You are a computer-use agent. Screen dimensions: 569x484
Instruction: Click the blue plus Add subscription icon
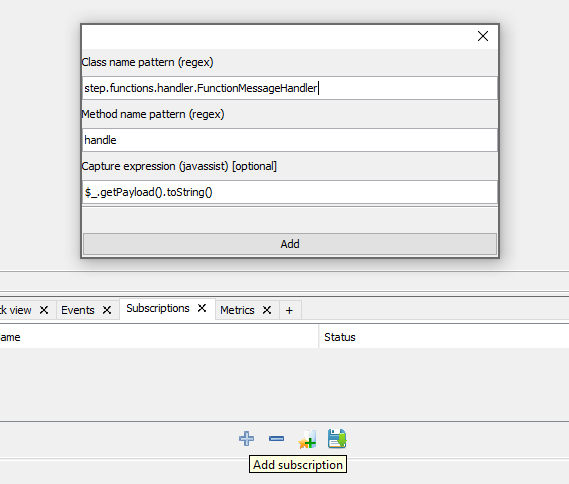[246, 439]
